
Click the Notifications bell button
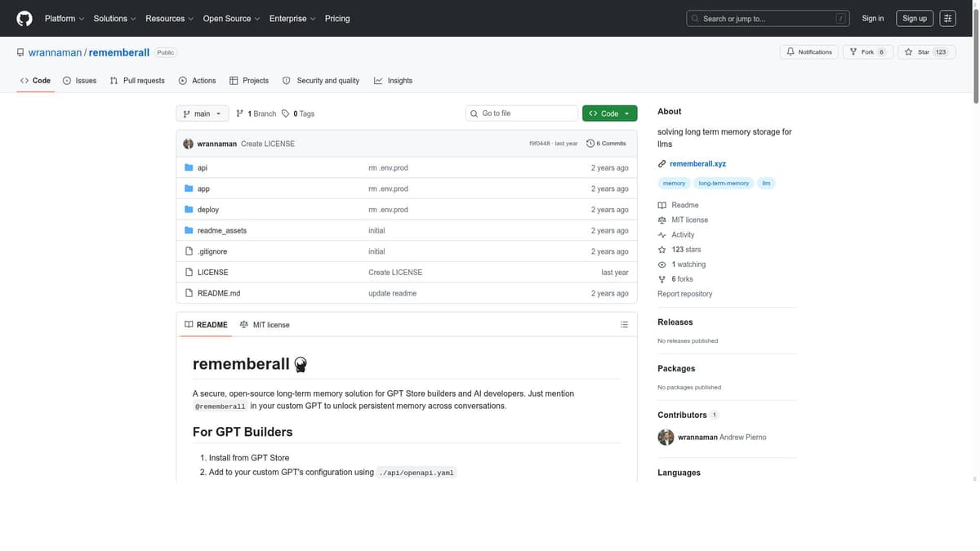click(808, 52)
